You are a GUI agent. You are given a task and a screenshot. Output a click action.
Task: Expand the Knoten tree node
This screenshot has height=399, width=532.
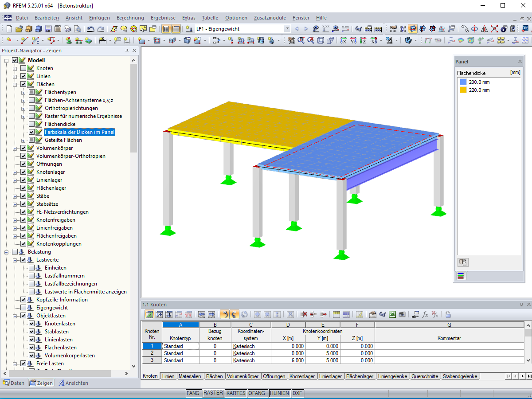pyautogui.click(x=15, y=68)
